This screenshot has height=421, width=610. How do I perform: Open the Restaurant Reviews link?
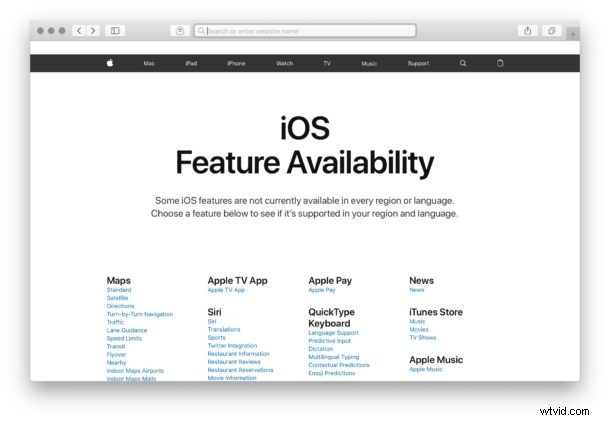234,362
